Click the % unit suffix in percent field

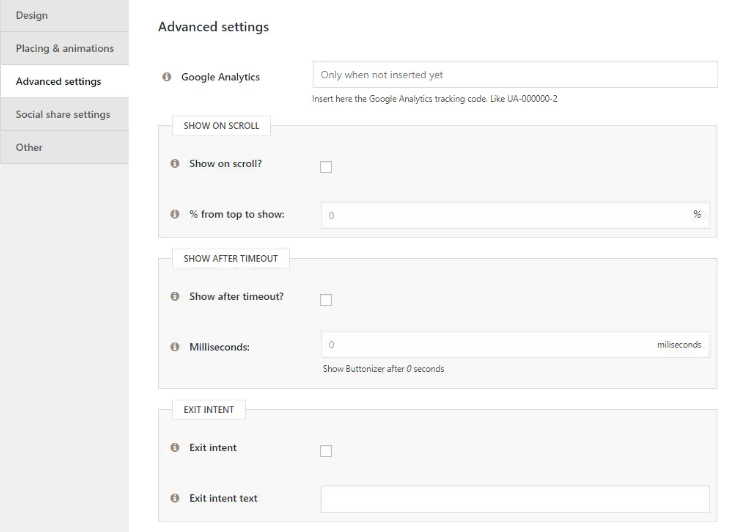tap(697, 214)
